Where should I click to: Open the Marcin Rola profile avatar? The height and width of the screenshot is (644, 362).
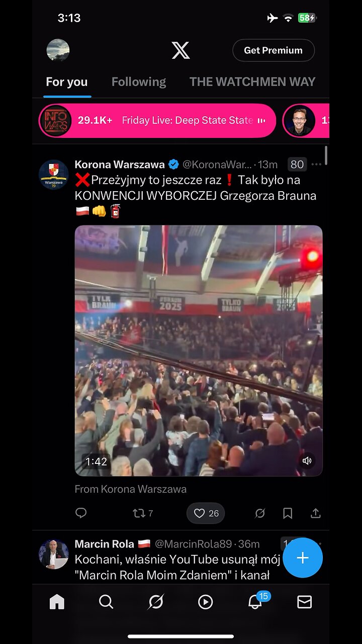coord(54,554)
